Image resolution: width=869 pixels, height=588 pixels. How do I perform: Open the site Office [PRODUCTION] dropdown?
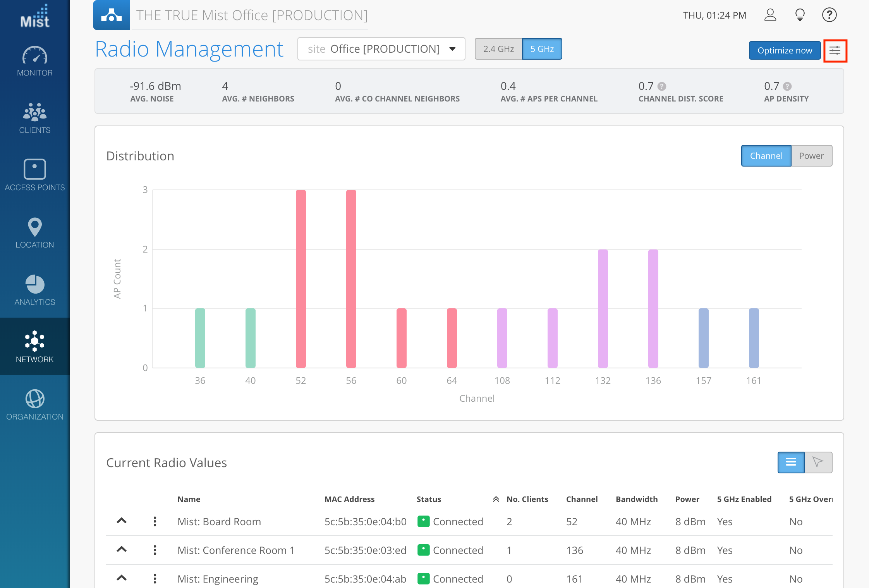tap(381, 49)
